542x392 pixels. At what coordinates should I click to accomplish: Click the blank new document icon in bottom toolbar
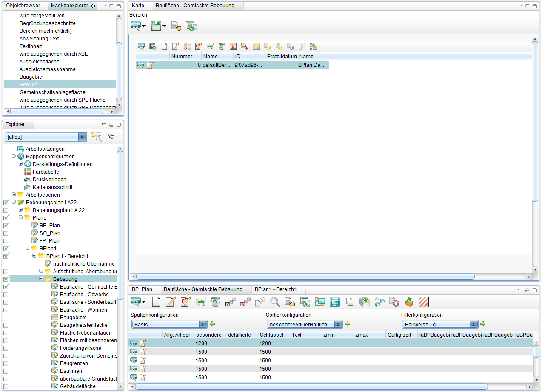(156, 302)
